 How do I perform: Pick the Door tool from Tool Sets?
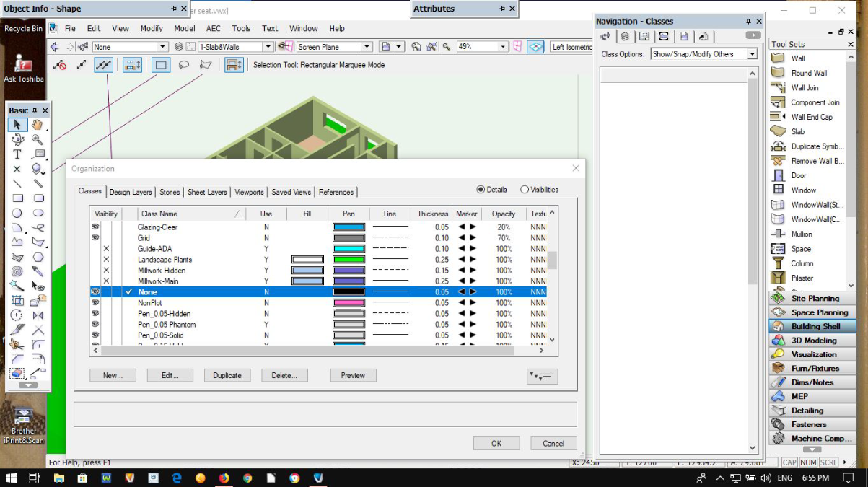(x=798, y=176)
